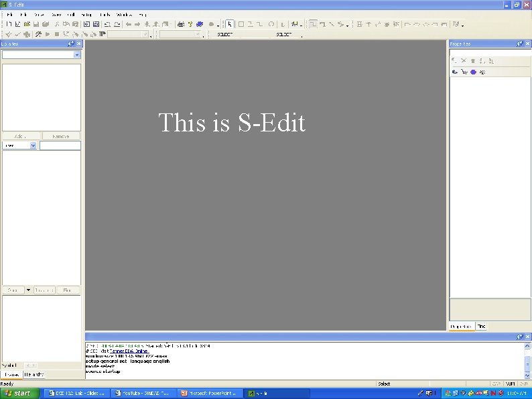Image resolution: width=532 pixels, height=399 pixels.
Task: Select the Circle drawing tool
Action: [x=271, y=24]
